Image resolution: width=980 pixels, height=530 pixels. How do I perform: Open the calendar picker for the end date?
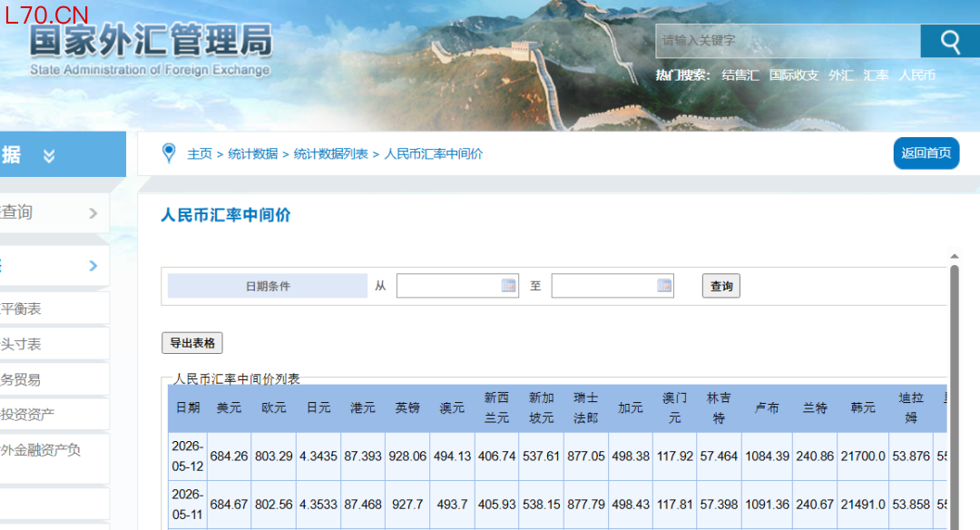[x=663, y=286]
